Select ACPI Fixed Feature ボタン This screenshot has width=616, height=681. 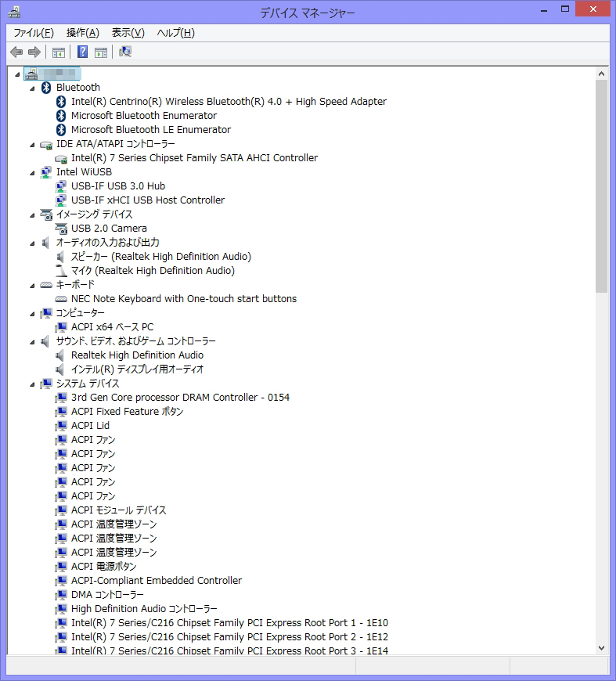pos(127,411)
